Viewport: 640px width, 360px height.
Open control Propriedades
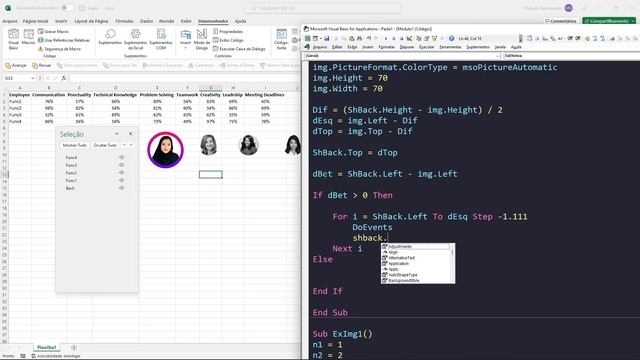coord(228,31)
